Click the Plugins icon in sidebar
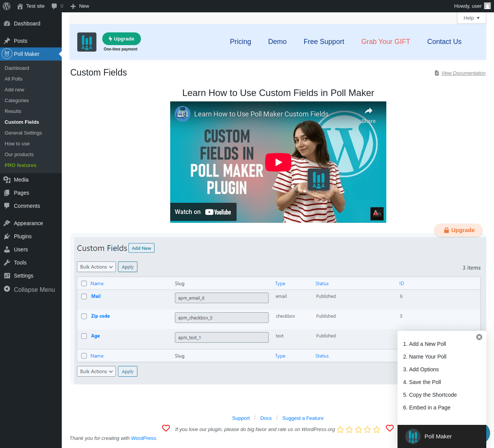This screenshot has height=448, width=494. [x=7, y=236]
